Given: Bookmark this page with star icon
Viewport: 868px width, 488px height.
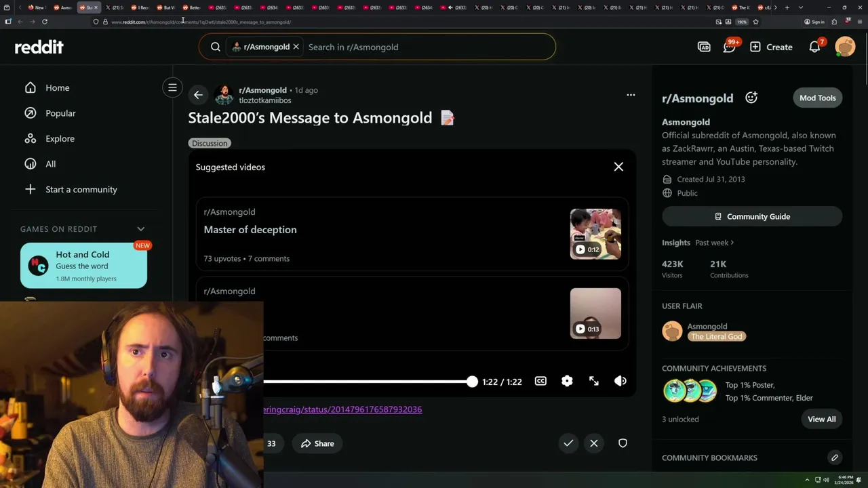Looking at the screenshot, I should pos(755,22).
